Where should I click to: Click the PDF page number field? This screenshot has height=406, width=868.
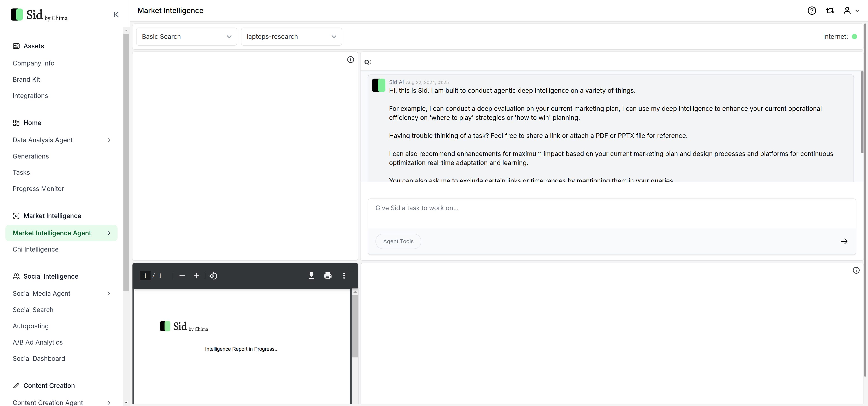(x=145, y=276)
